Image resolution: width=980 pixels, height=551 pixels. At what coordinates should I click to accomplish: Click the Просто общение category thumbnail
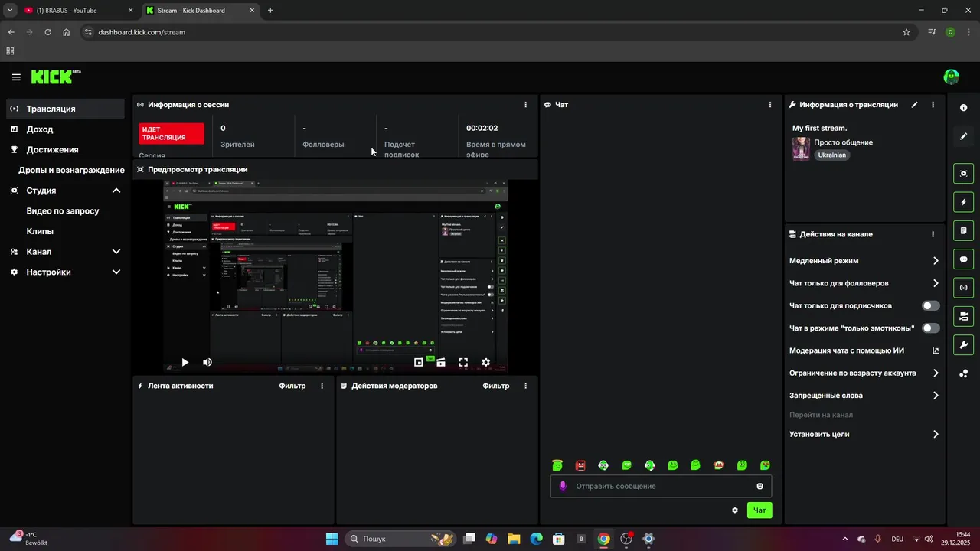801,148
